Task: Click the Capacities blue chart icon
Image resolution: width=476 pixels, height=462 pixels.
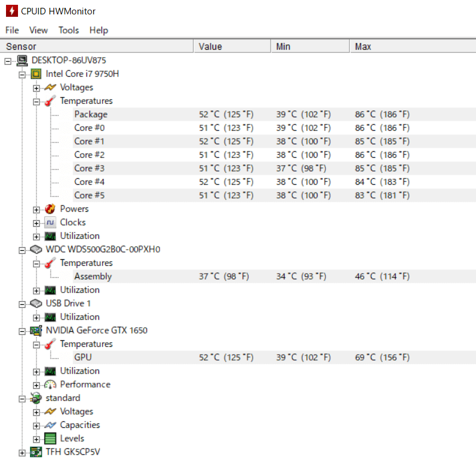Action: coord(50,425)
